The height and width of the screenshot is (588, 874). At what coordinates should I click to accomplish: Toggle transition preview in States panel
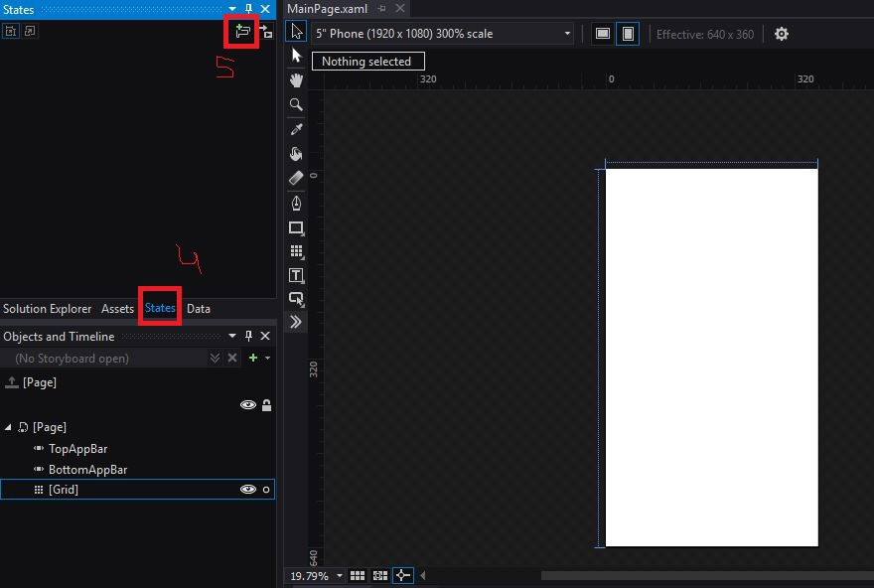click(x=266, y=32)
